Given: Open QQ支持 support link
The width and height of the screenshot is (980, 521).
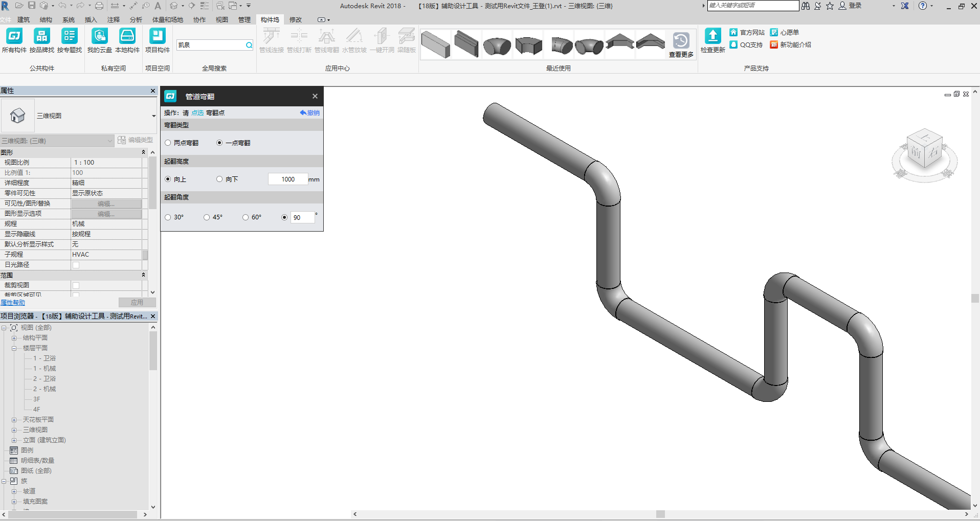Looking at the screenshot, I should coord(746,44).
